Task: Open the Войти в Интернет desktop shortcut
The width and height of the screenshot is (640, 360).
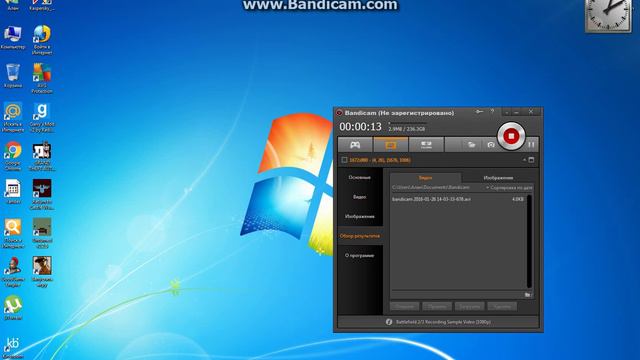Action: 42,40
